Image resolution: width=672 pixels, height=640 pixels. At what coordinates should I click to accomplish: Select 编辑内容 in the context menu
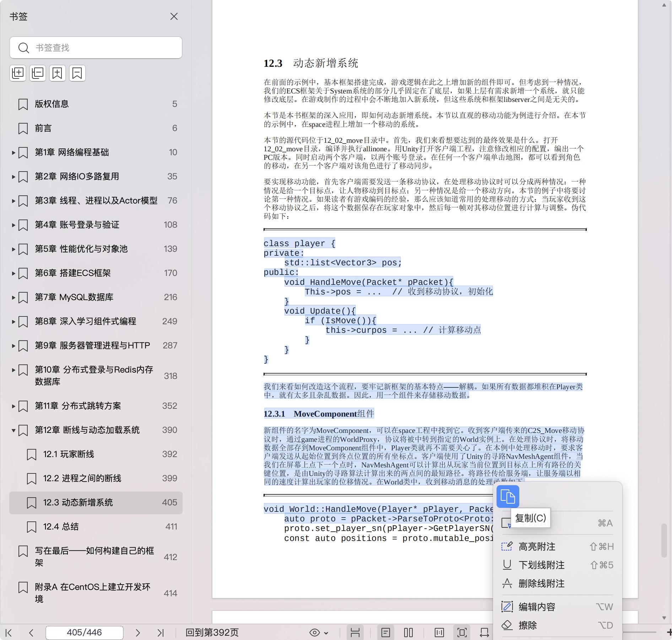click(537, 607)
